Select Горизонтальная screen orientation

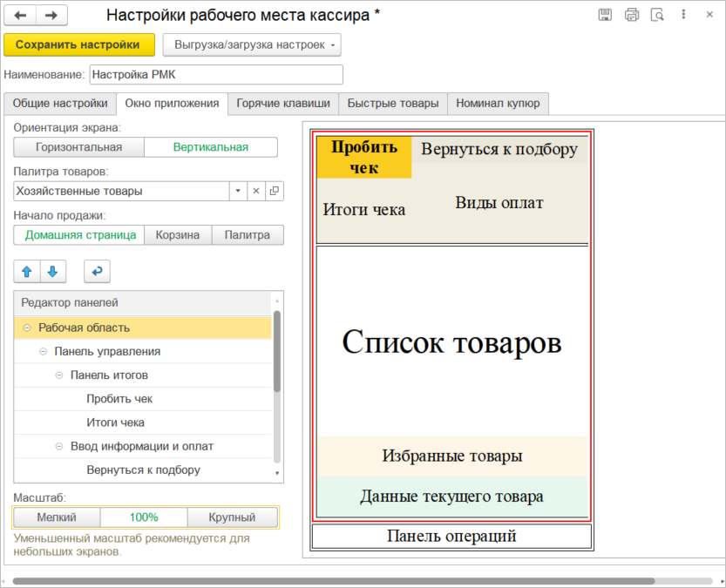[78, 147]
